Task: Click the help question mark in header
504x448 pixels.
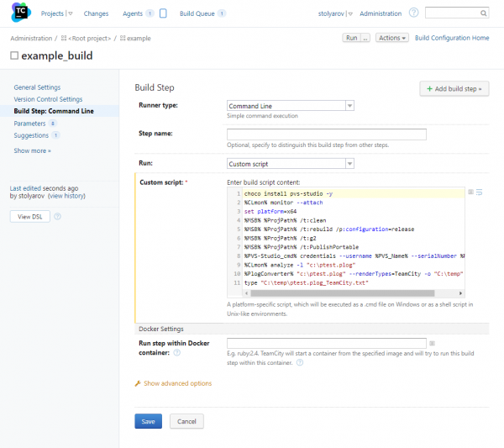Action: 413,13
